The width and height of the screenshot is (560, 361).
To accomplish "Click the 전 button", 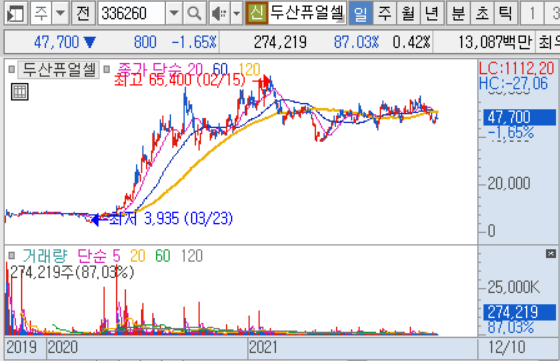I will 83,13.
